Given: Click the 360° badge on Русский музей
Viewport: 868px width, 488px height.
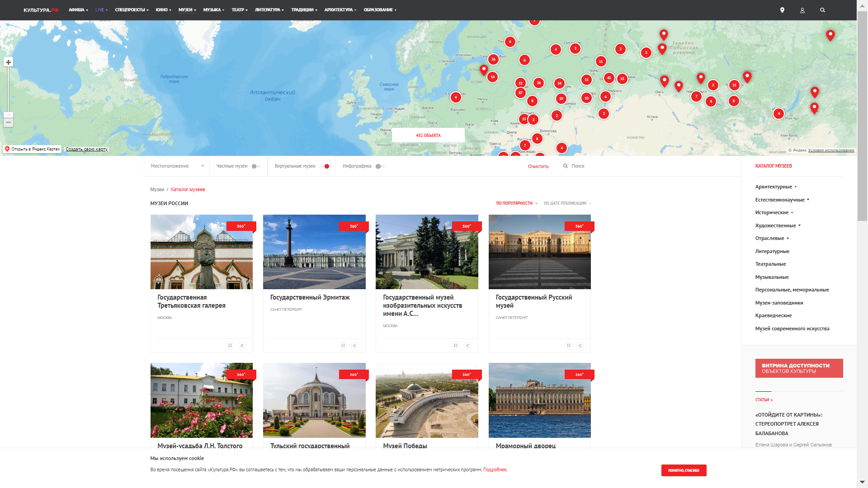Looking at the screenshot, I should pos(579,226).
